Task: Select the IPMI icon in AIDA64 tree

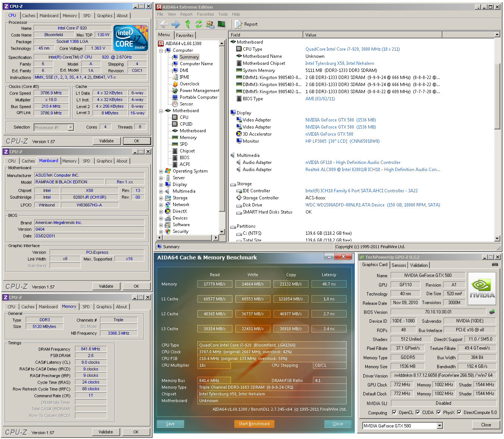Action: [x=175, y=77]
